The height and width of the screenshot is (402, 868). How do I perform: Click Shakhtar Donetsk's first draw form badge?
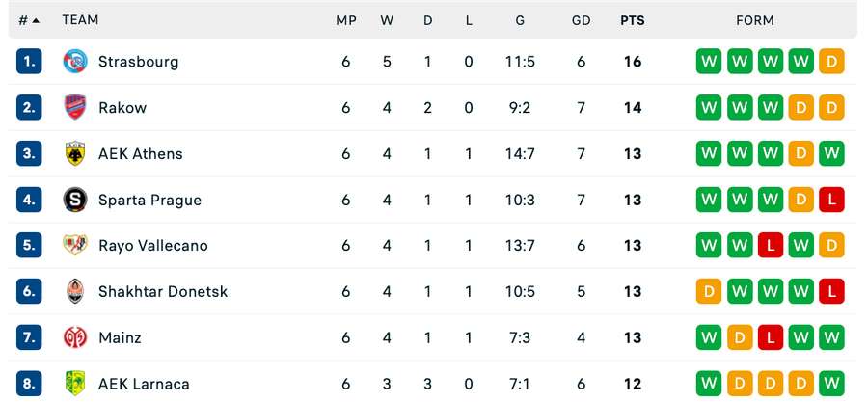pyautogui.click(x=709, y=291)
